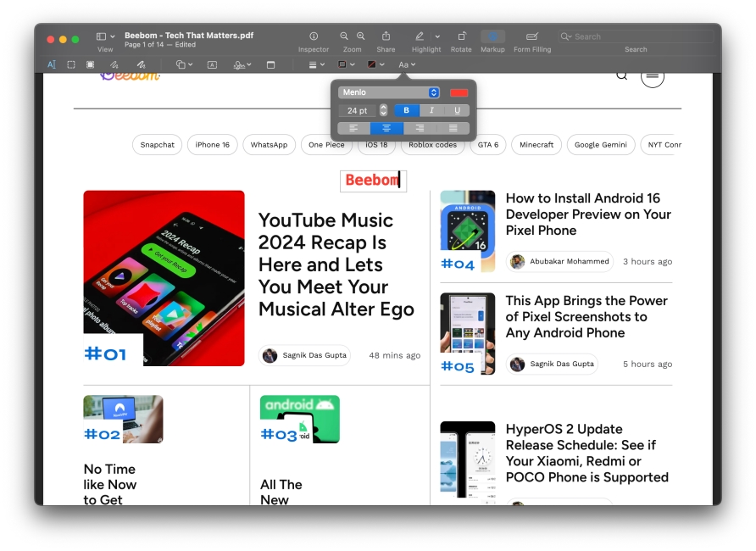756x551 pixels.
Task: Pick the Draw markup tool
Action: click(141, 64)
